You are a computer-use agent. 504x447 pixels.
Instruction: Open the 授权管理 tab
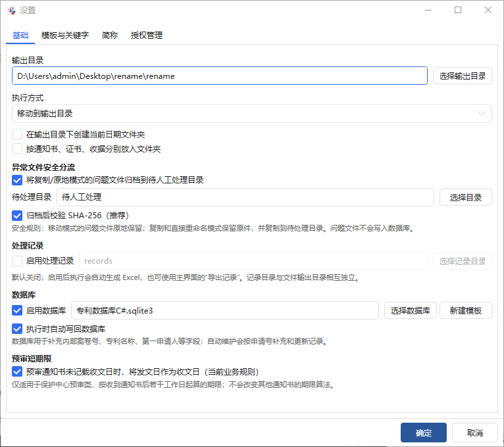click(x=147, y=35)
